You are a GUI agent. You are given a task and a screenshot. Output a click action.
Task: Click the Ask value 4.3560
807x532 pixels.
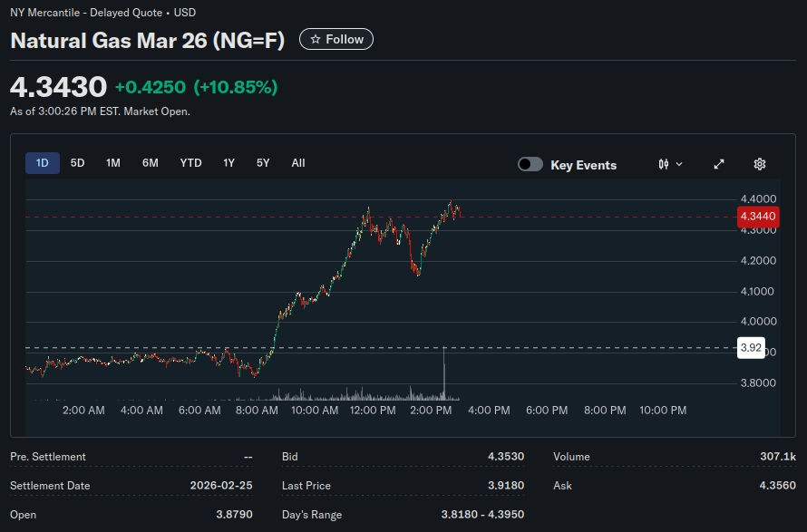pos(778,486)
